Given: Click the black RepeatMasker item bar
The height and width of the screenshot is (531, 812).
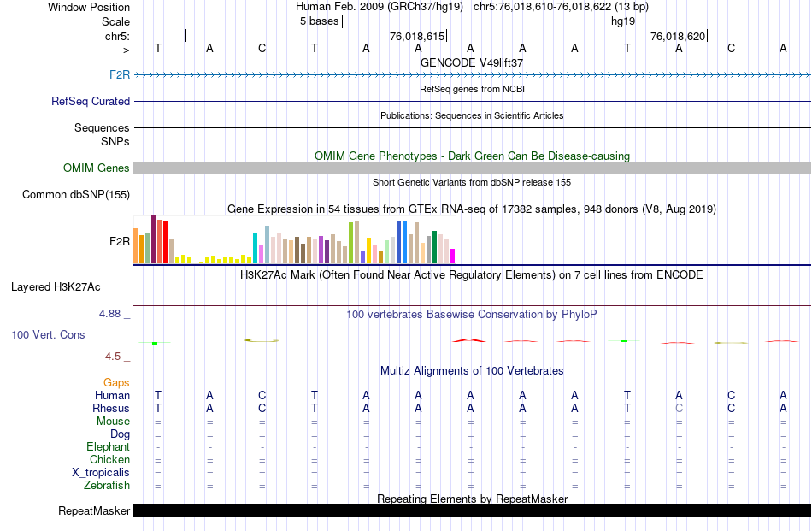Looking at the screenshot, I should click(473, 510).
